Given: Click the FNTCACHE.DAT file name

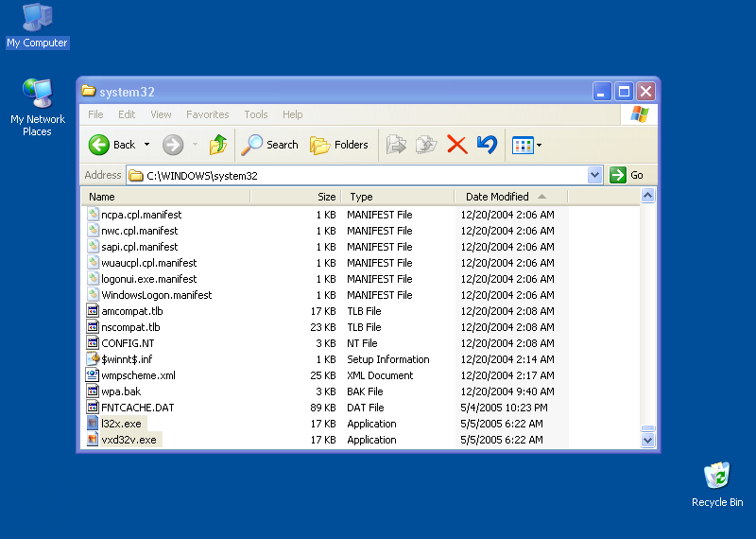Looking at the screenshot, I should pos(137,408).
